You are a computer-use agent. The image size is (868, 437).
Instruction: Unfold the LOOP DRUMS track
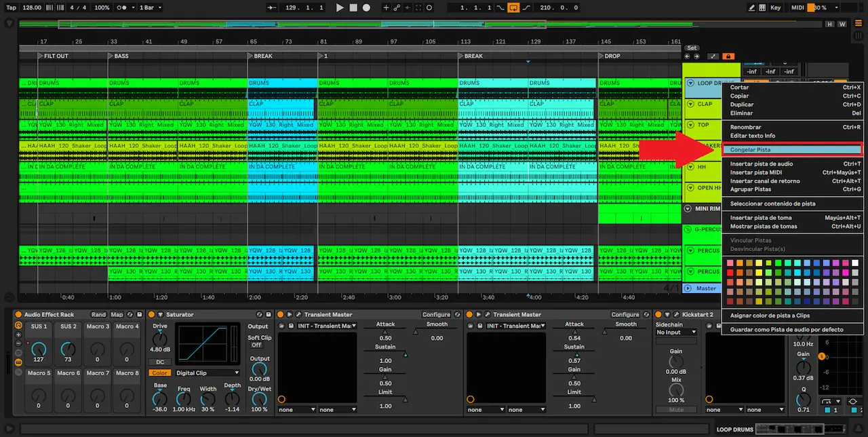690,83
